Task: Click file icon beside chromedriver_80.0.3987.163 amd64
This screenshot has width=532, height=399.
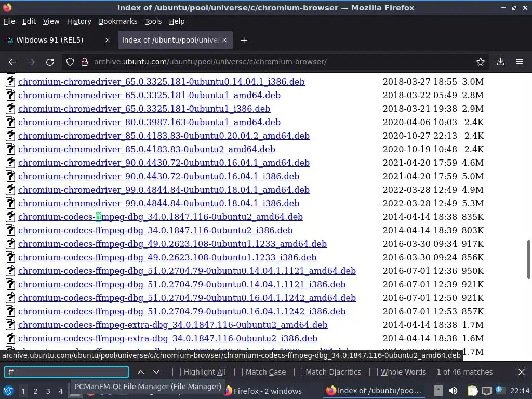Action: point(10,122)
